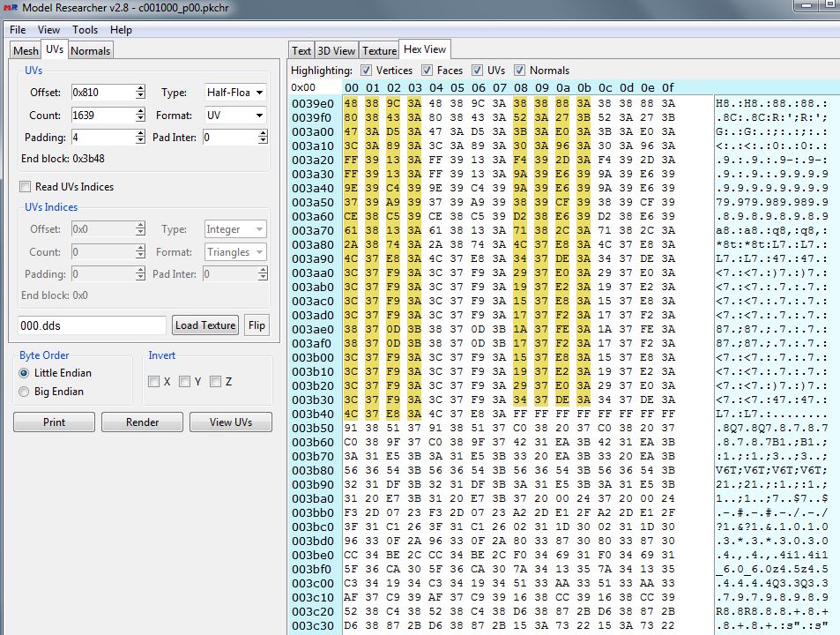Select Little Endian byte order
This screenshot has height=635, width=840.
click(24, 373)
